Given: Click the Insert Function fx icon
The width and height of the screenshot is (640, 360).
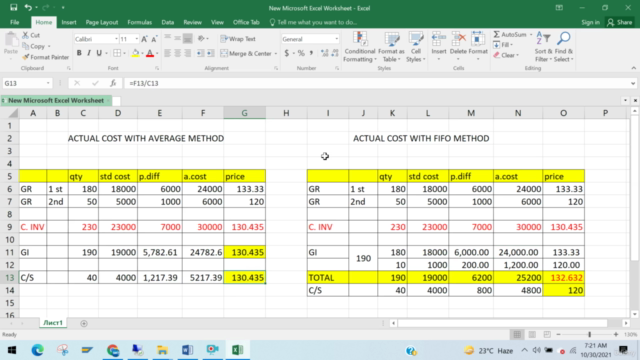Looking at the screenshot, I should 113,83.
